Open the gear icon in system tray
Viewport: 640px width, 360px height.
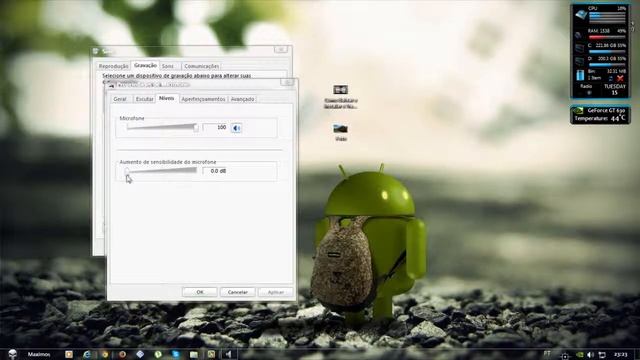565,356
